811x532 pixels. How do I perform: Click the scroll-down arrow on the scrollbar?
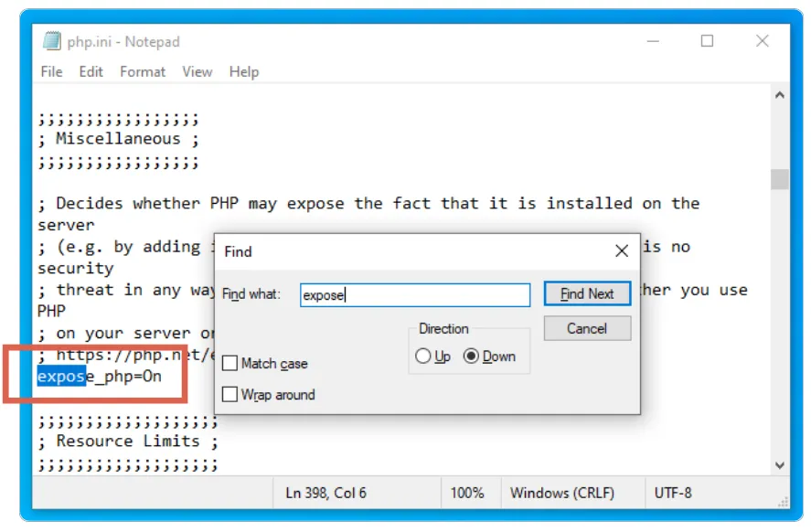[x=779, y=464]
